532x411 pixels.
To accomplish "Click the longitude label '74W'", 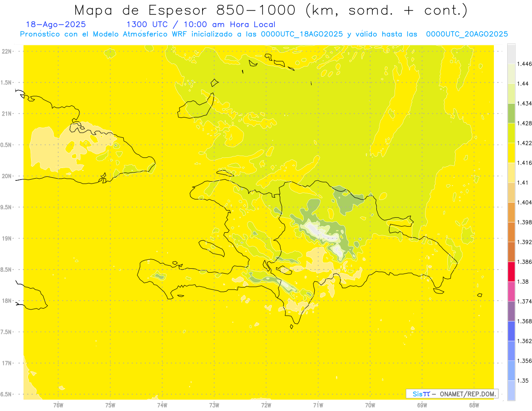I will coord(162,405).
